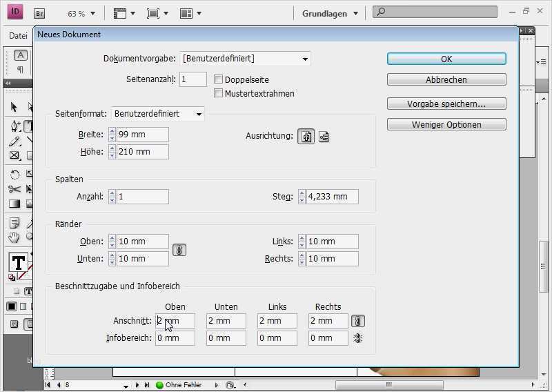Select the Gradient Swatch tool
The width and height of the screenshot is (552, 392).
click(x=14, y=204)
